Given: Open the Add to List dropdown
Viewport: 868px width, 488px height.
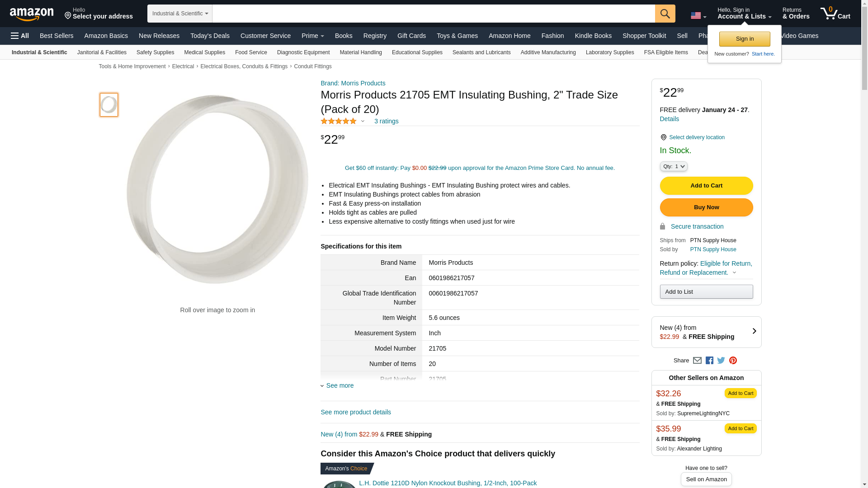Looking at the screenshot, I should (706, 292).
